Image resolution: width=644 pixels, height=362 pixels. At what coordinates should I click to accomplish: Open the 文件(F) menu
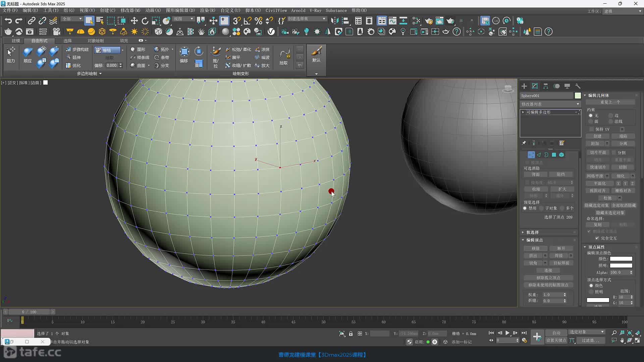[x=10, y=10]
